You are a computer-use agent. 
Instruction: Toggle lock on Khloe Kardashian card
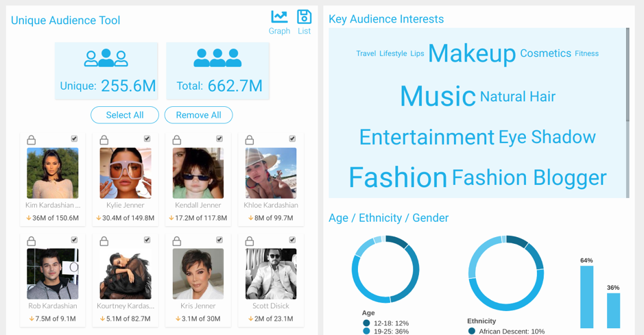point(250,140)
